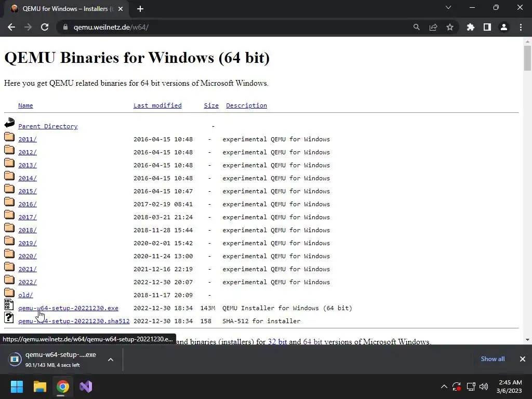Click the Chrome taskbar icon

coord(63,387)
